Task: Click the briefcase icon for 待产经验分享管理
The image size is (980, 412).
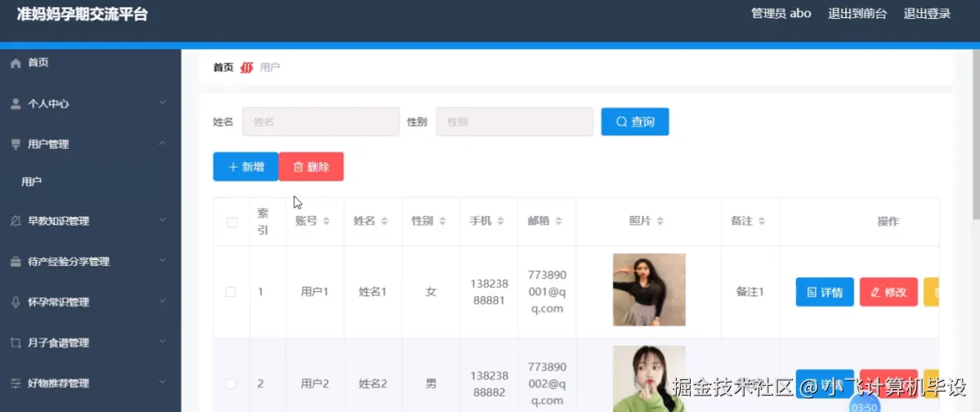Action: [16, 262]
